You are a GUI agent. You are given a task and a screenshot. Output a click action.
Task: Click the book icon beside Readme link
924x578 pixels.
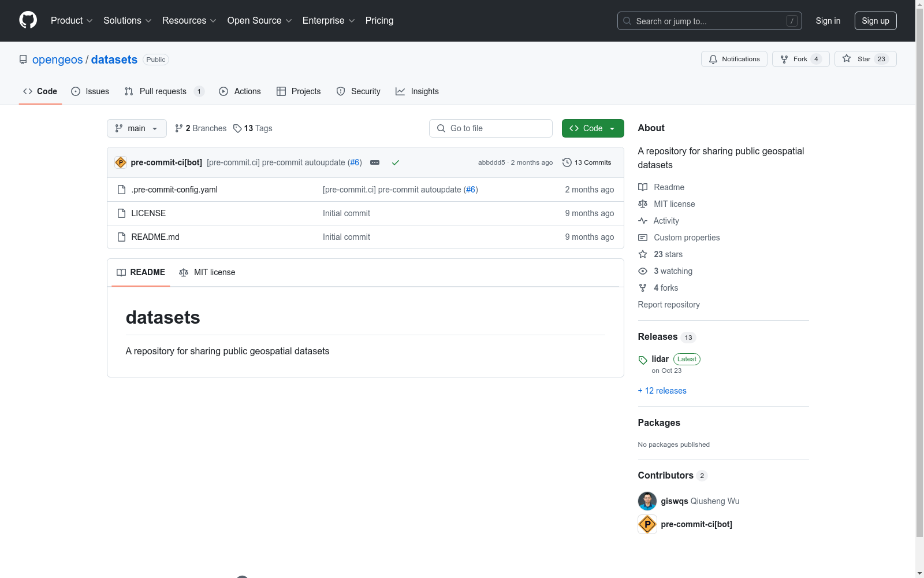pyautogui.click(x=643, y=187)
